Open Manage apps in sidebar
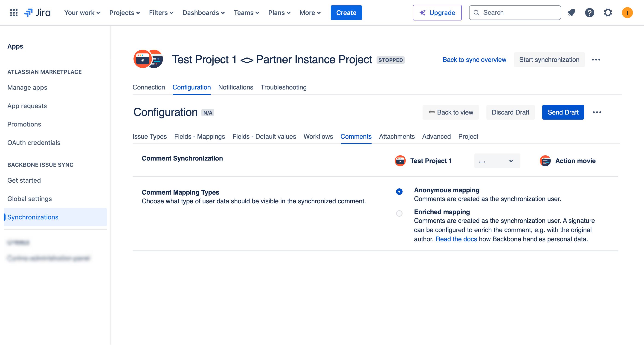 27,87
